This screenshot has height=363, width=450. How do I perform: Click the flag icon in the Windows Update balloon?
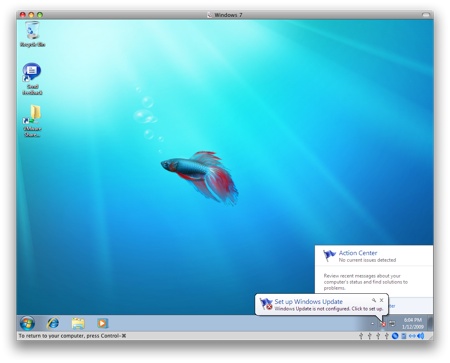pos(266,304)
